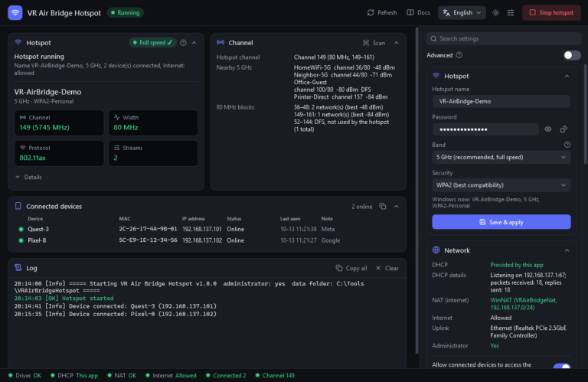The image size is (588, 382).
Task: Click the Network globe icon
Action: tap(436, 250)
